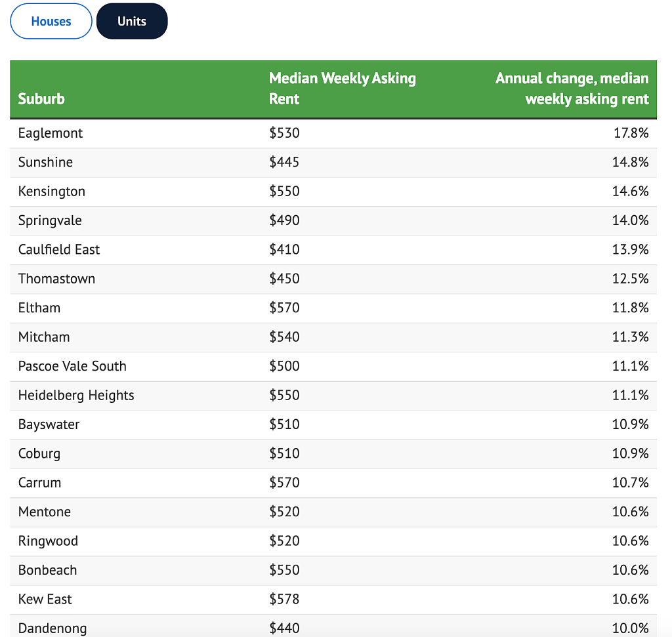The height and width of the screenshot is (637, 672).
Task: Click the Median Weekly Asking Rent header
Action: (343, 89)
